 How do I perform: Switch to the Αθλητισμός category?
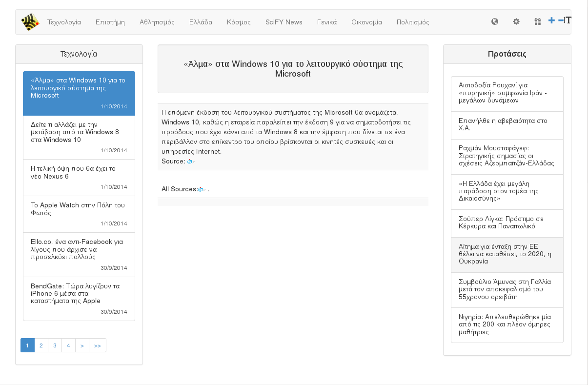click(157, 22)
